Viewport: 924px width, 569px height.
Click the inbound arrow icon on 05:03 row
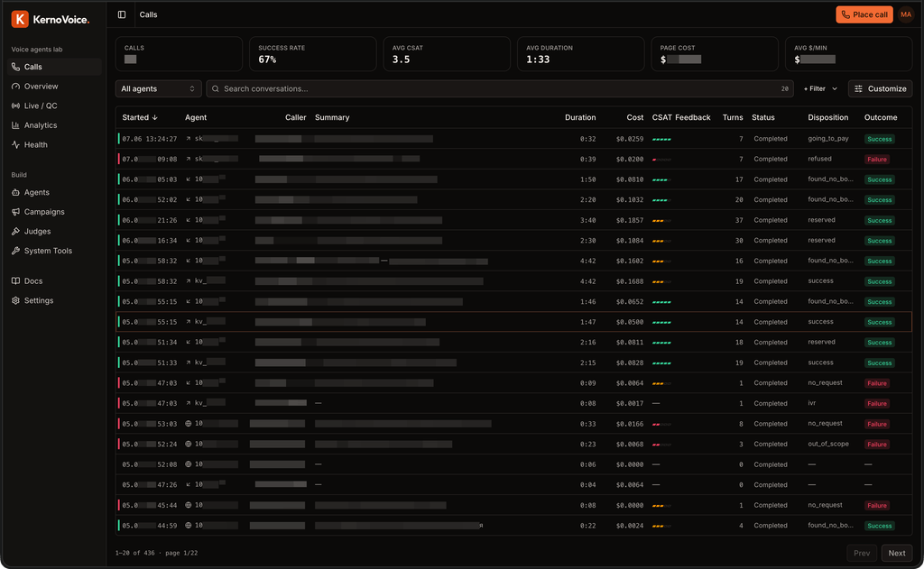coord(189,179)
